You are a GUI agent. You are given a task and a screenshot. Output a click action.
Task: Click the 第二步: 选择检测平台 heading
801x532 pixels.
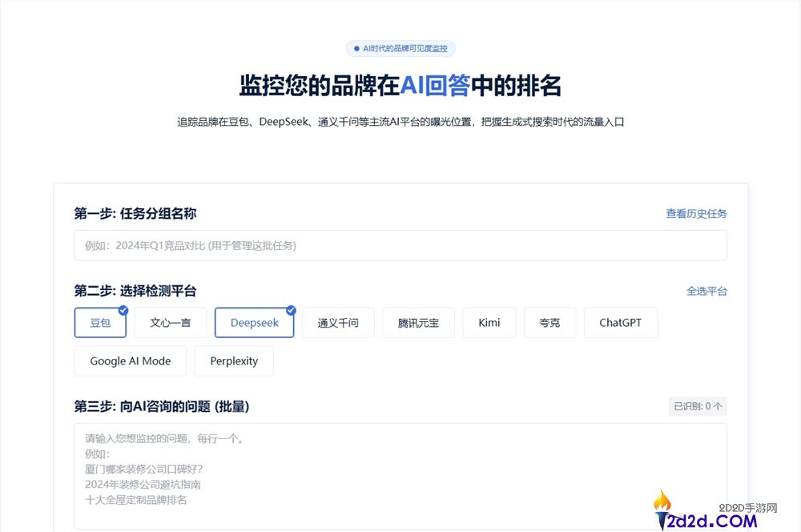(x=135, y=292)
